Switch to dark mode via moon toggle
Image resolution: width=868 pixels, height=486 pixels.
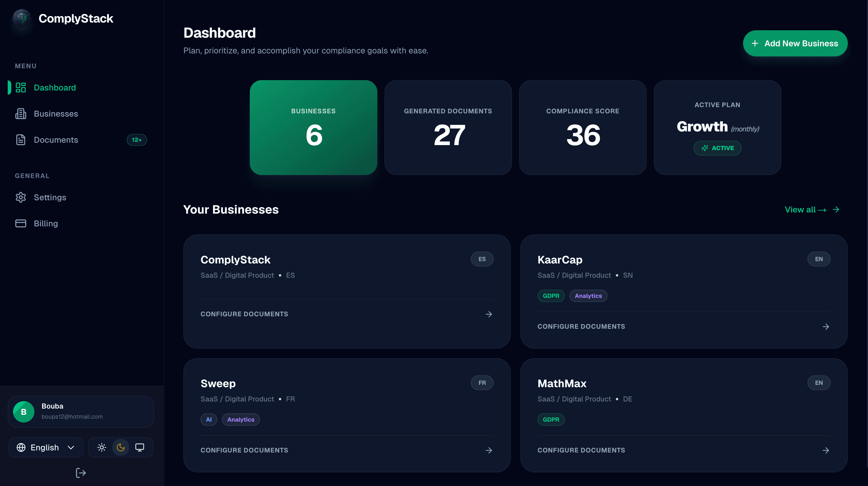click(121, 447)
